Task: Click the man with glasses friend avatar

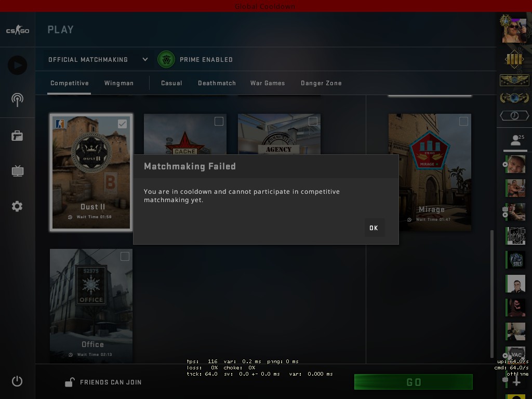Action: coord(515,283)
